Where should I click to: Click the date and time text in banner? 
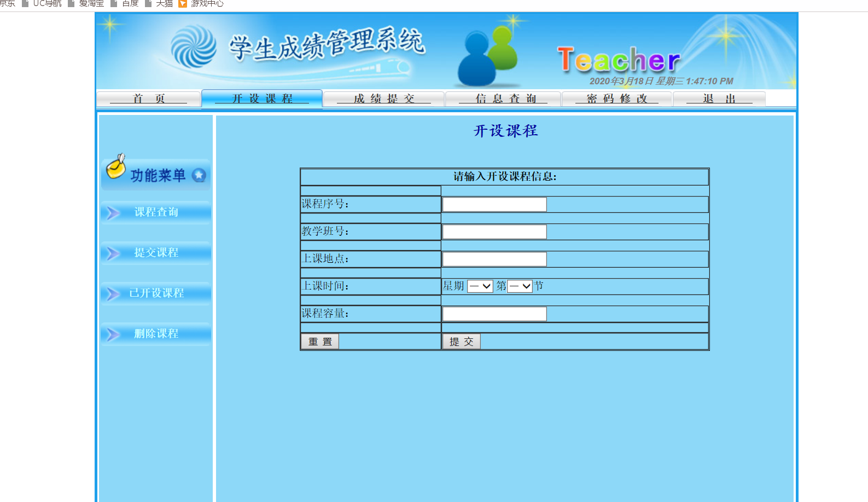(661, 81)
